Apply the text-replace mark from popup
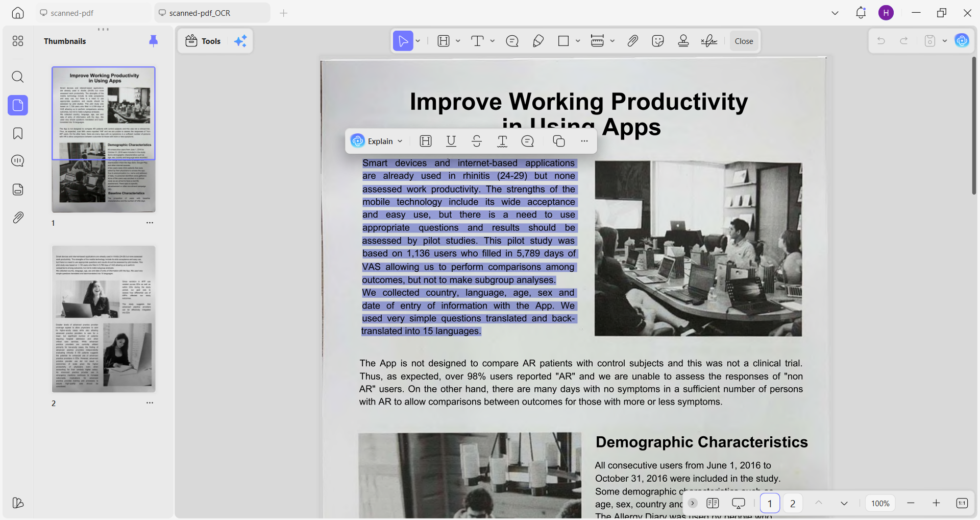This screenshot has width=980, height=520. click(502, 141)
